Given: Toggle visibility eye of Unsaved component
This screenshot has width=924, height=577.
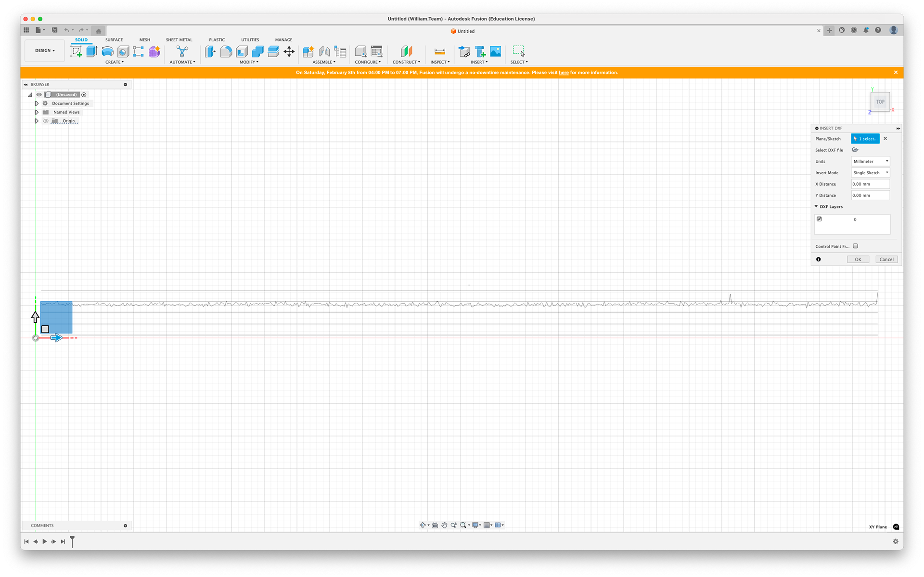Looking at the screenshot, I should tap(39, 95).
